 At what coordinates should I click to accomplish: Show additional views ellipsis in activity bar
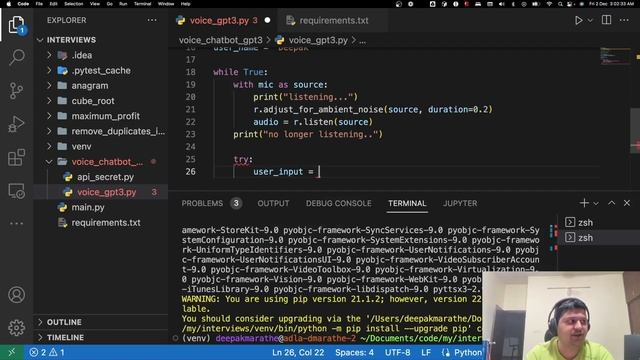(x=16, y=223)
